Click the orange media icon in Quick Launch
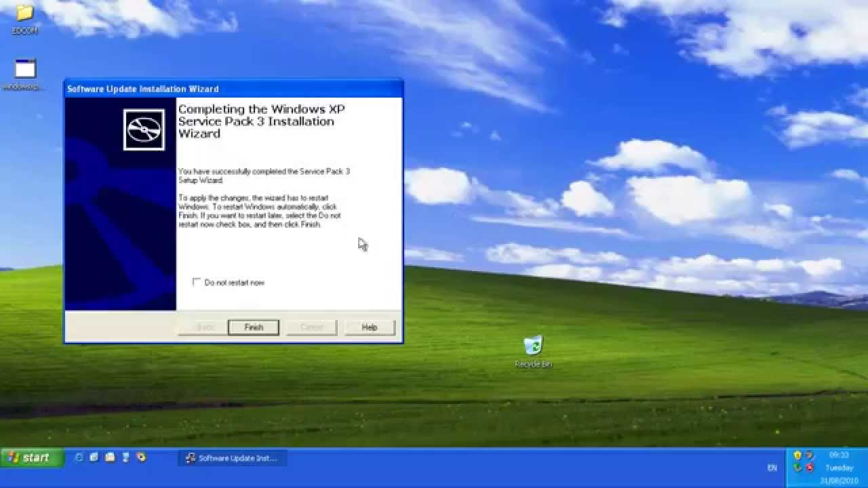Screen dimensions: 868x488 tap(140, 457)
